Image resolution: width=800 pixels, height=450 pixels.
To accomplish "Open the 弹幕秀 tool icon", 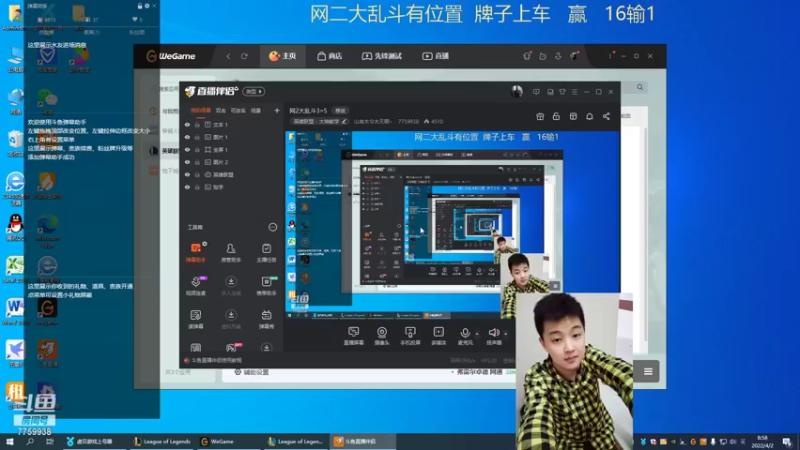I will click(x=266, y=319).
